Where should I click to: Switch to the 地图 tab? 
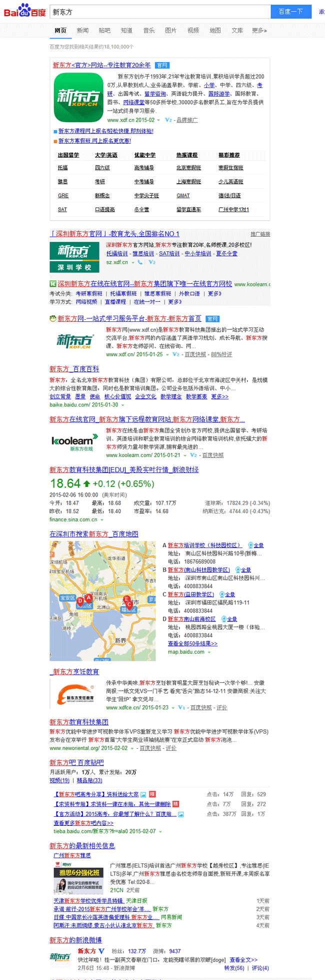tap(215, 31)
